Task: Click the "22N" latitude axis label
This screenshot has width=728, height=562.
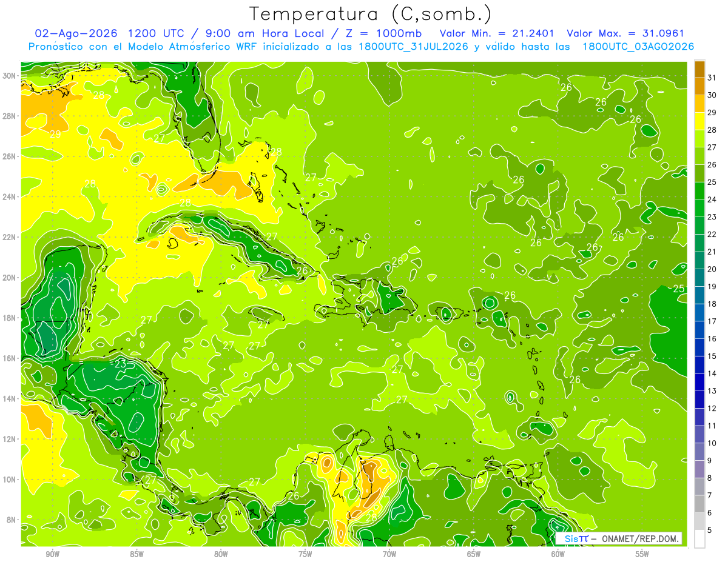Action: (9, 237)
